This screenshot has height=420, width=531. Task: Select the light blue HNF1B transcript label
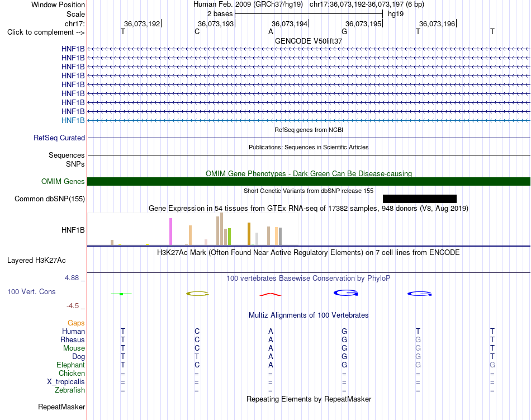tap(73, 120)
